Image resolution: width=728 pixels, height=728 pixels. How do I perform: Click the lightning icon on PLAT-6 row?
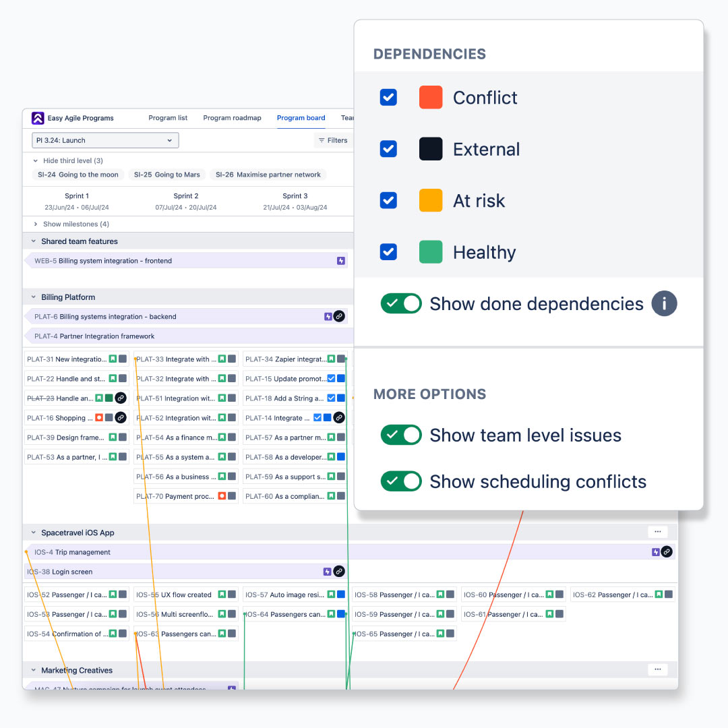coord(328,317)
